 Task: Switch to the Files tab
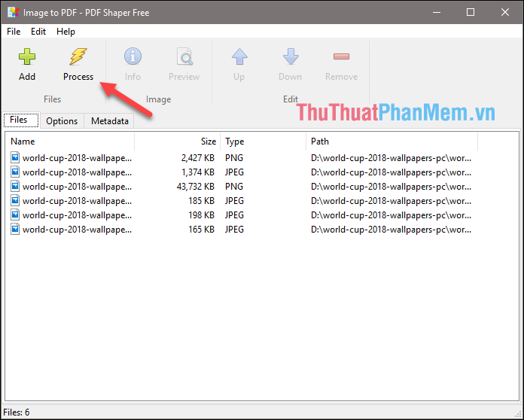21,120
